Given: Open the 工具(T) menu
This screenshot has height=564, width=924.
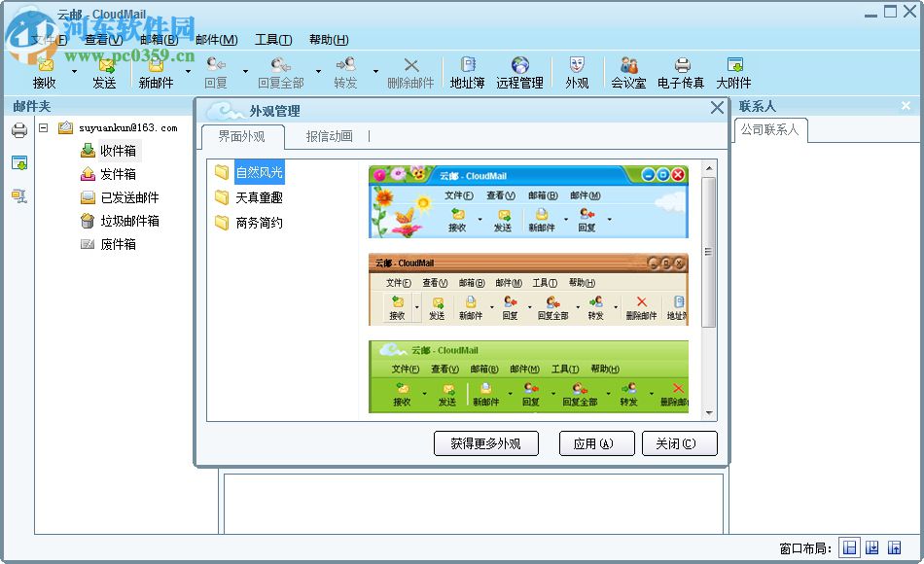Looking at the screenshot, I should [x=273, y=39].
